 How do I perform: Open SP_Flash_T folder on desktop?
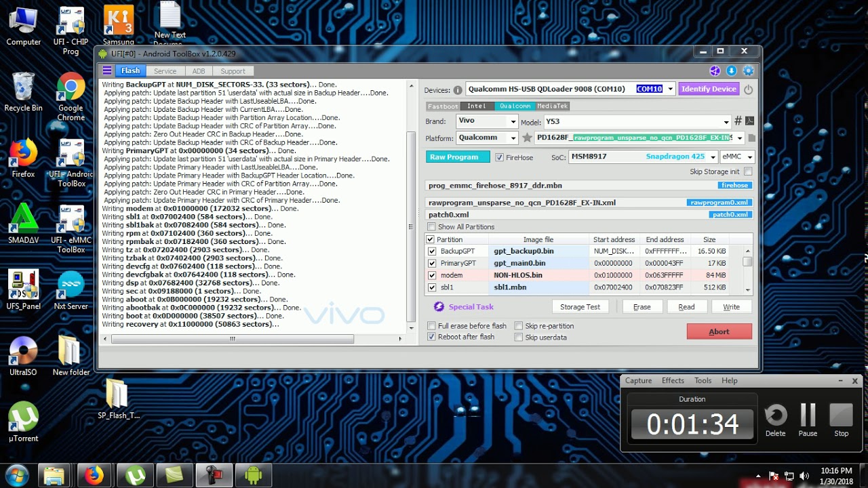click(x=118, y=399)
